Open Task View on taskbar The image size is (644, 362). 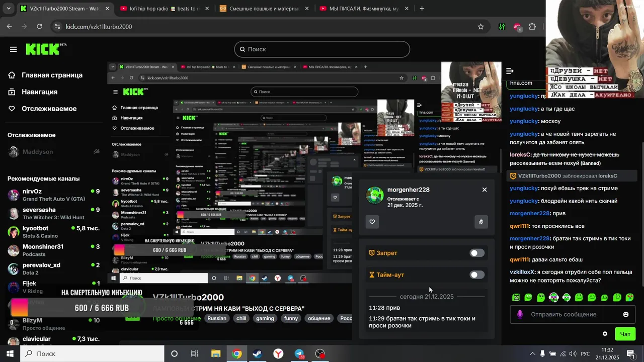point(194,353)
